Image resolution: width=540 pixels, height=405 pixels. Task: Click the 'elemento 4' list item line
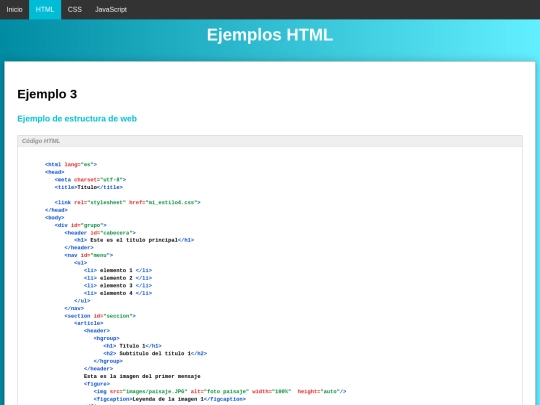(x=118, y=293)
